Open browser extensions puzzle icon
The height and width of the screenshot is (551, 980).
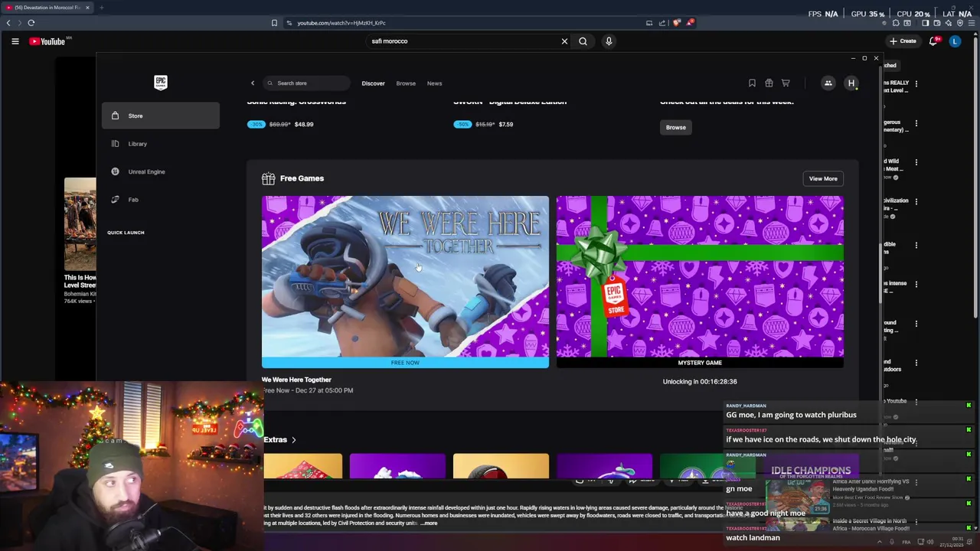[x=896, y=23]
